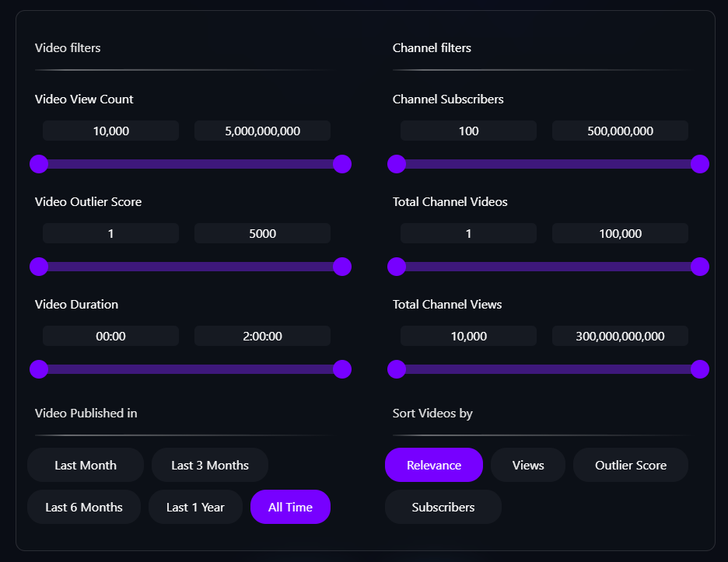Click the minimum Video View Count field
The height and width of the screenshot is (562, 728).
pos(111,131)
